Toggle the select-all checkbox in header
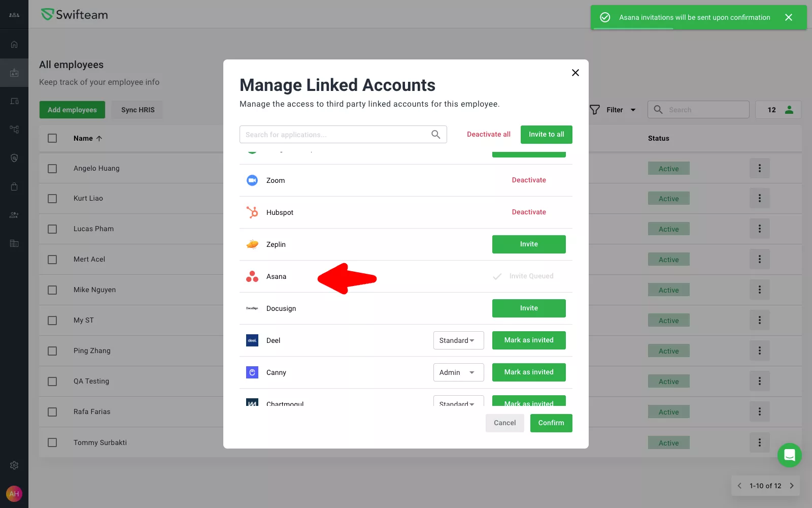 click(x=52, y=138)
